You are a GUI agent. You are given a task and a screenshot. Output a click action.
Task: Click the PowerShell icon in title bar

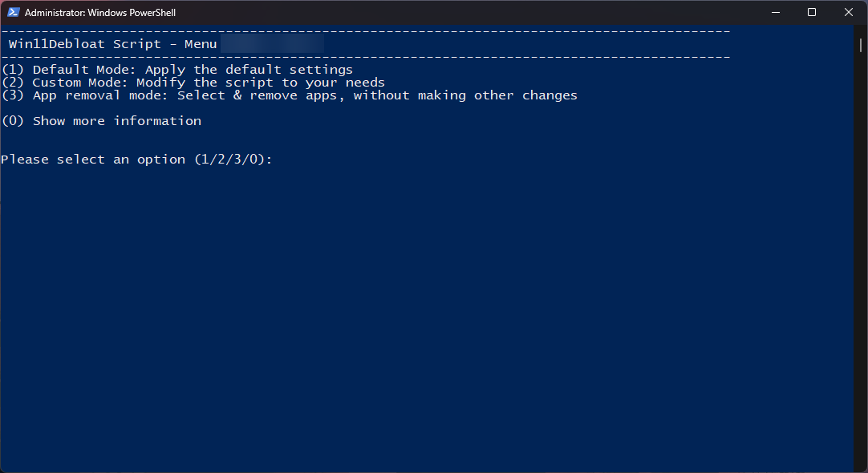13,12
